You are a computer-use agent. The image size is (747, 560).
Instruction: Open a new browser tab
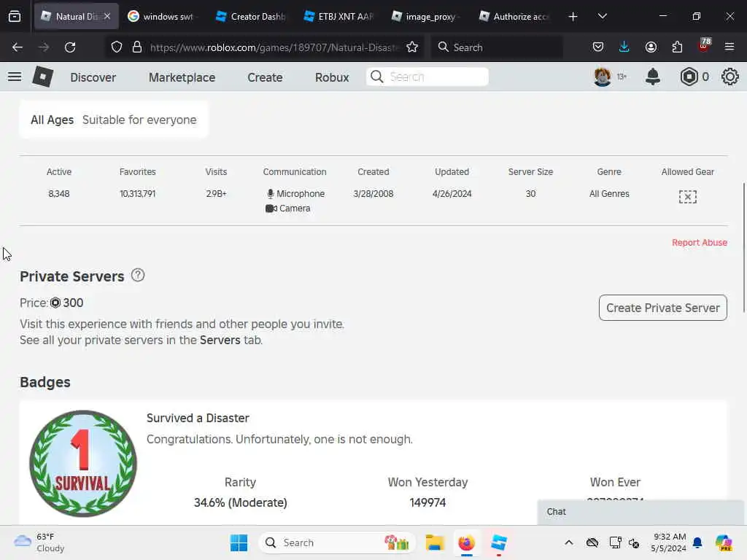573,17
